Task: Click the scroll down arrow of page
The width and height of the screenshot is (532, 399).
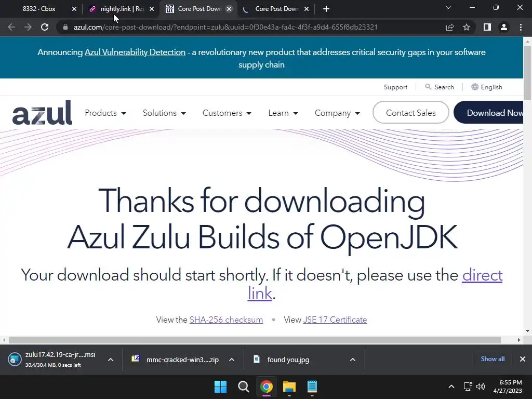Action: [x=527, y=331]
